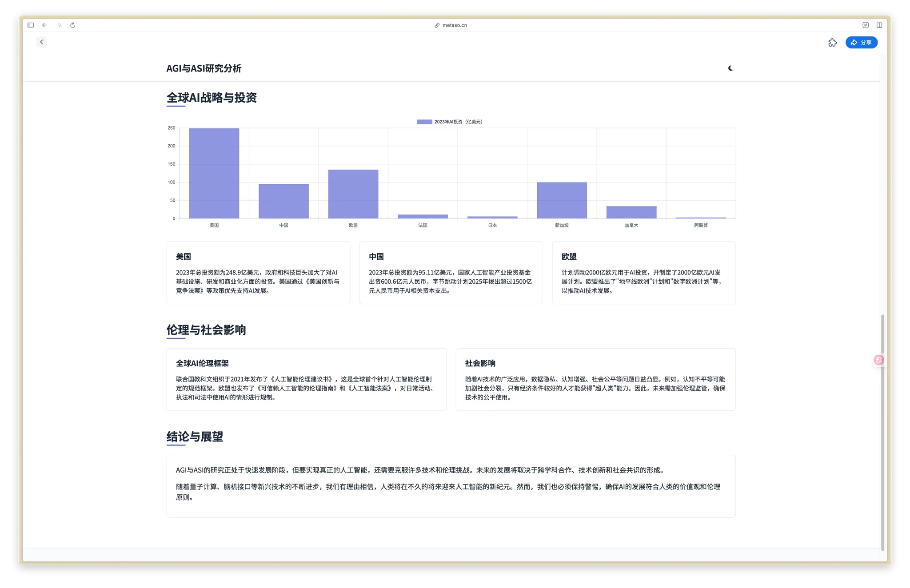The width and height of the screenshot is (910, 588).
Task: Click the split view icon
Action: 879,25
